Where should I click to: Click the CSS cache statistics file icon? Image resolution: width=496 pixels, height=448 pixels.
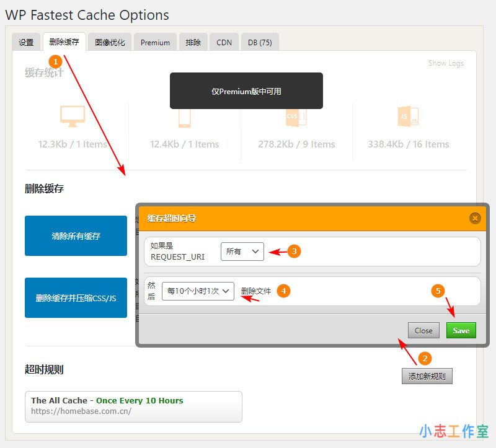(296, 116)
